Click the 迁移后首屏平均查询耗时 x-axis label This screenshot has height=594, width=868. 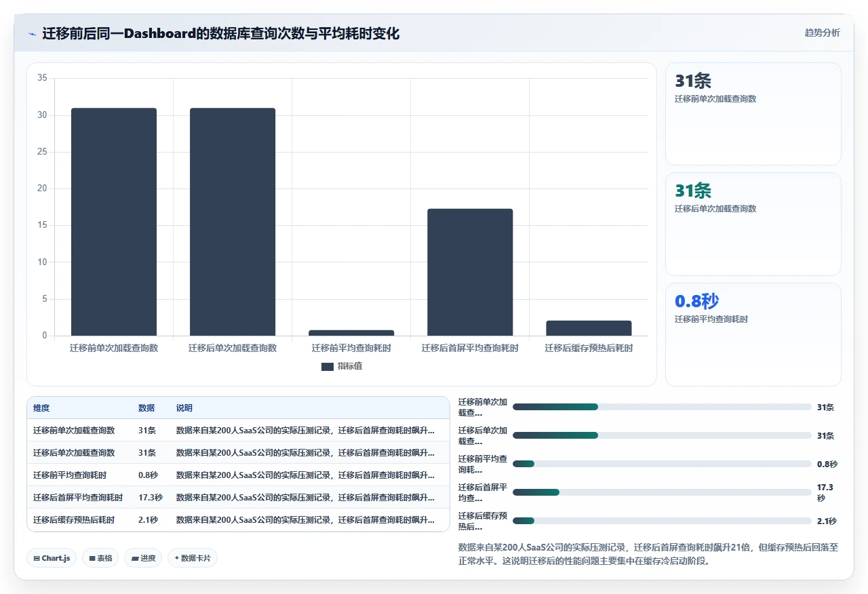pyautogui.click(x=470, y=348)
